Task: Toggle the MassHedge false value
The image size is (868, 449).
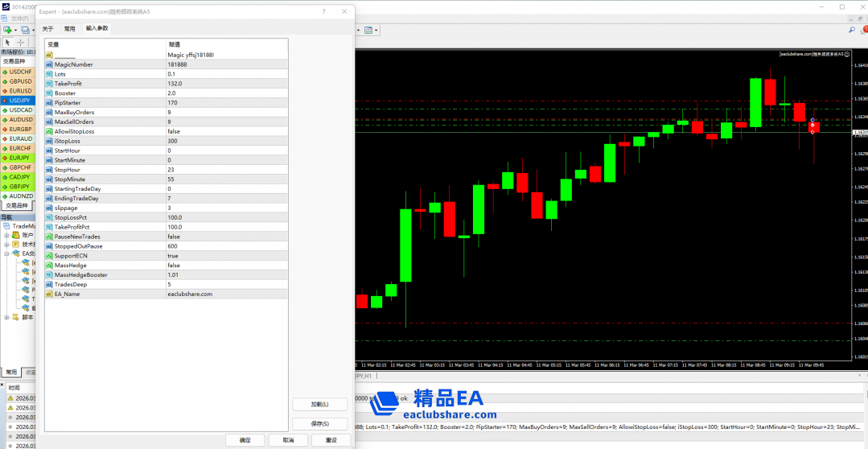Action: (x=174, y=266)
